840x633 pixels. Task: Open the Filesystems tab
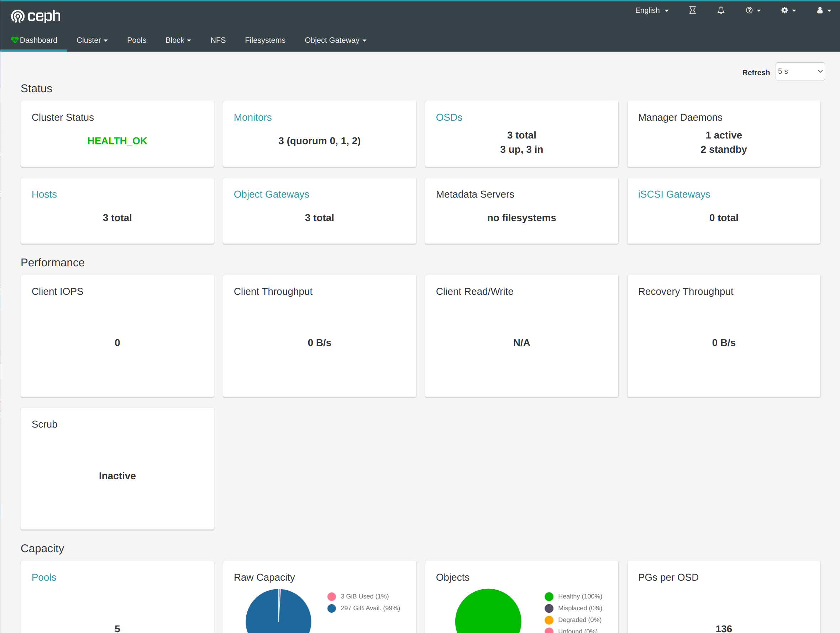(x=265, y=40)
